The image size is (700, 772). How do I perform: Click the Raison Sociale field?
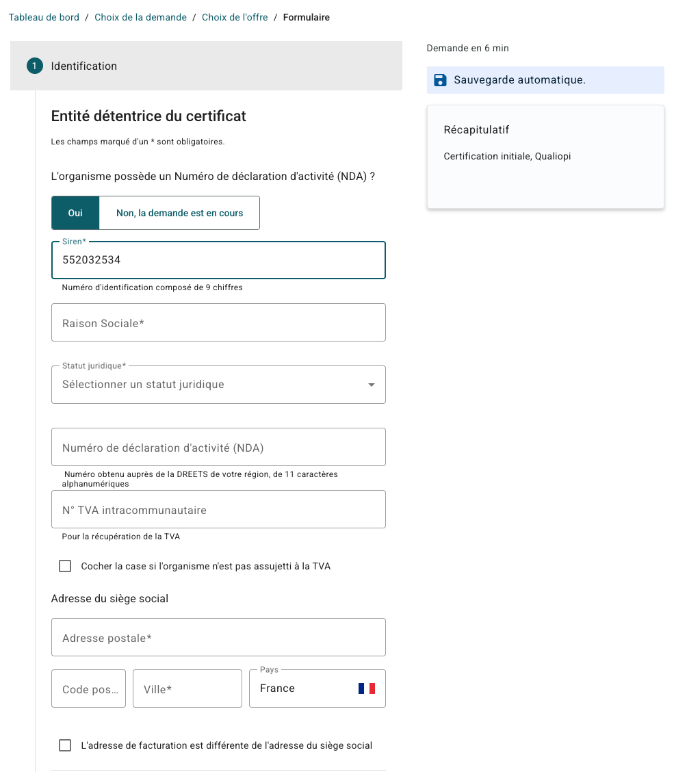218,322
